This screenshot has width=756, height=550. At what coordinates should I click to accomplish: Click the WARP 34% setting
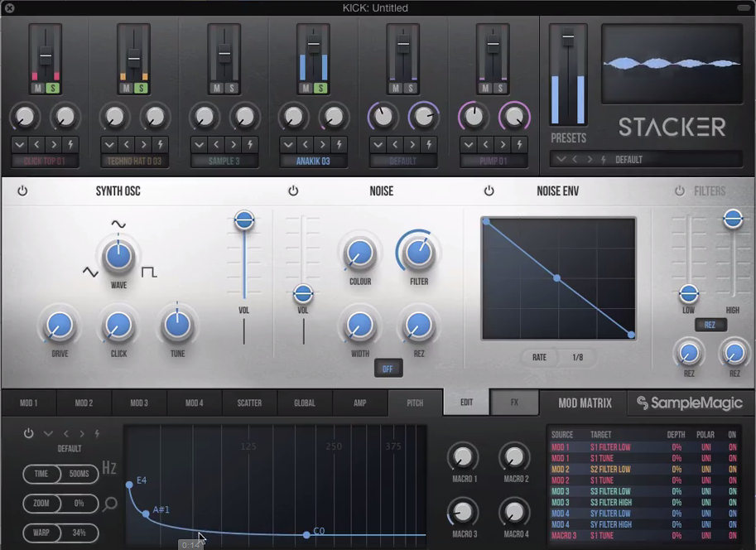click(60, 533)
